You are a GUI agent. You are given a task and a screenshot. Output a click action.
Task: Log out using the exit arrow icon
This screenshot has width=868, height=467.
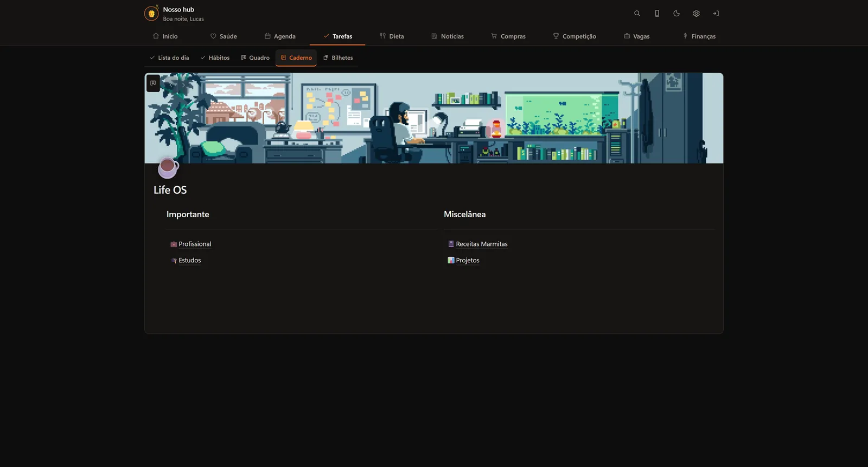[x=716, y=14]
